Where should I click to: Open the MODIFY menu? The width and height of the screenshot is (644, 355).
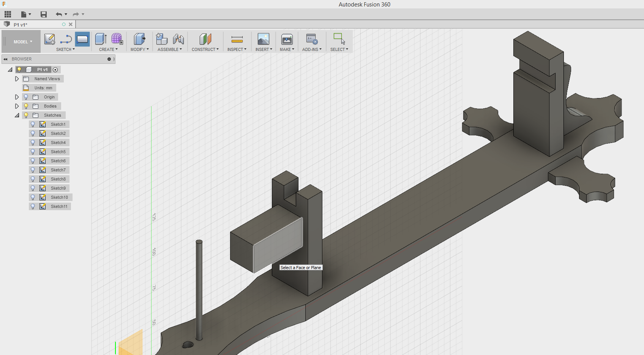139,49
